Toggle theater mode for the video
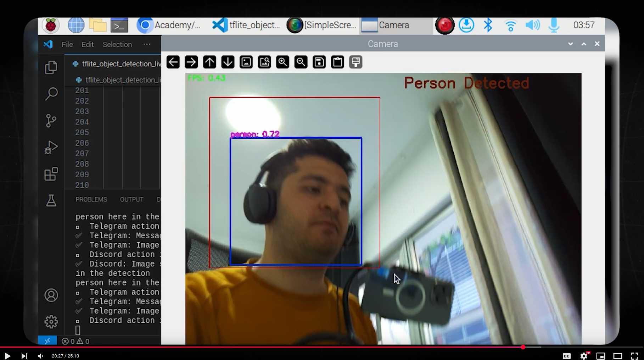 coord(618,356)
